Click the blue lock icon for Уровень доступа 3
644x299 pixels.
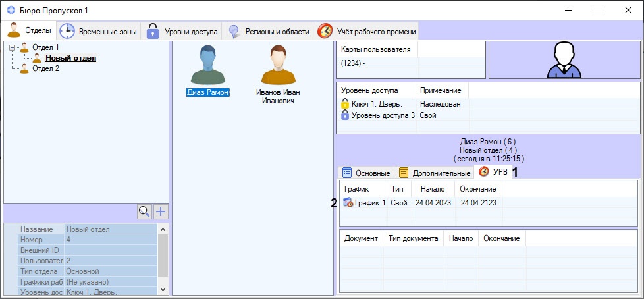click(344, 115)
